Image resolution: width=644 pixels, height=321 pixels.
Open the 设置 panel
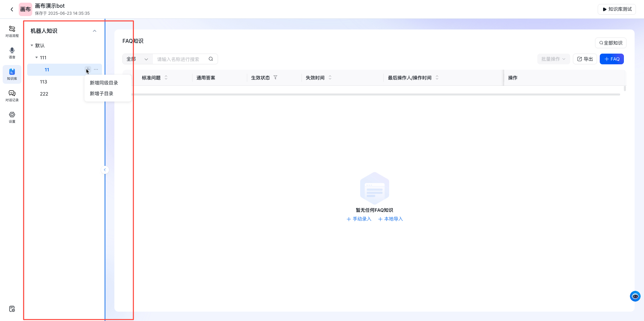(x=12, y=117)
